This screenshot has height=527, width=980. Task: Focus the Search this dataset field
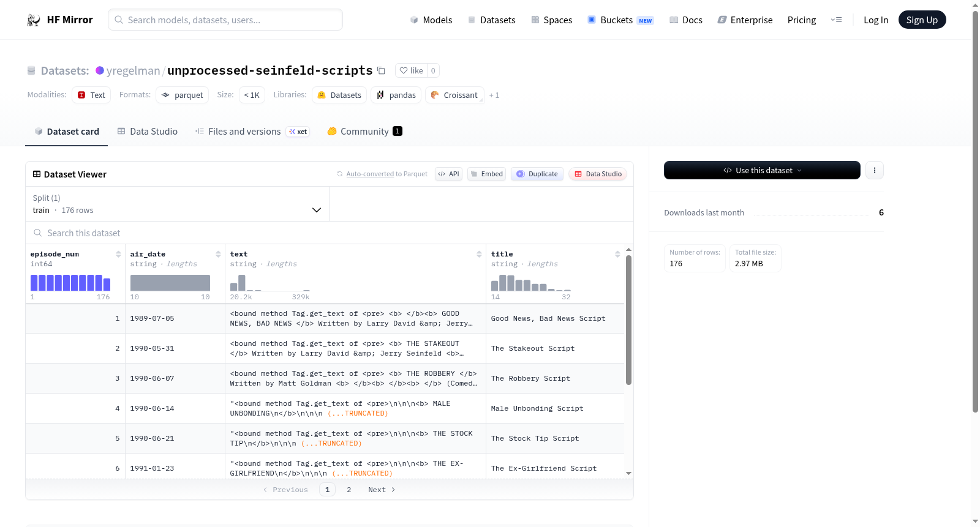coord(330,233)
